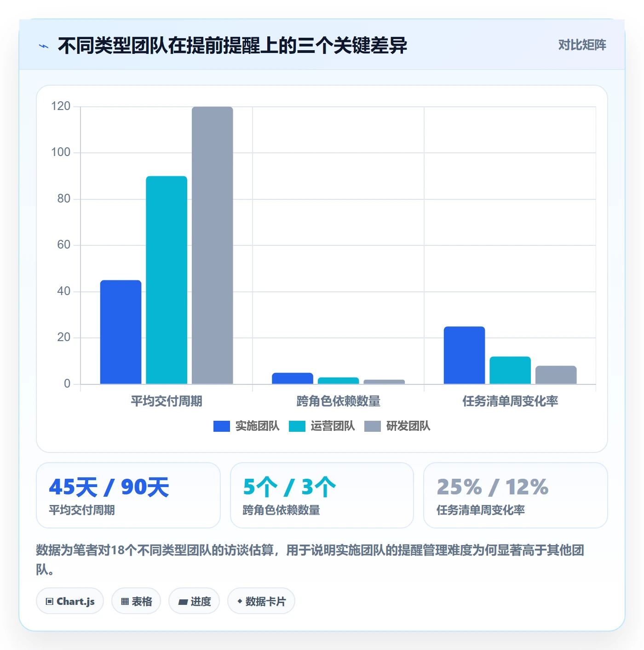644x650 pixels.
Task: Select the 数据卡片 tag chip
Action: coord(261,601)
